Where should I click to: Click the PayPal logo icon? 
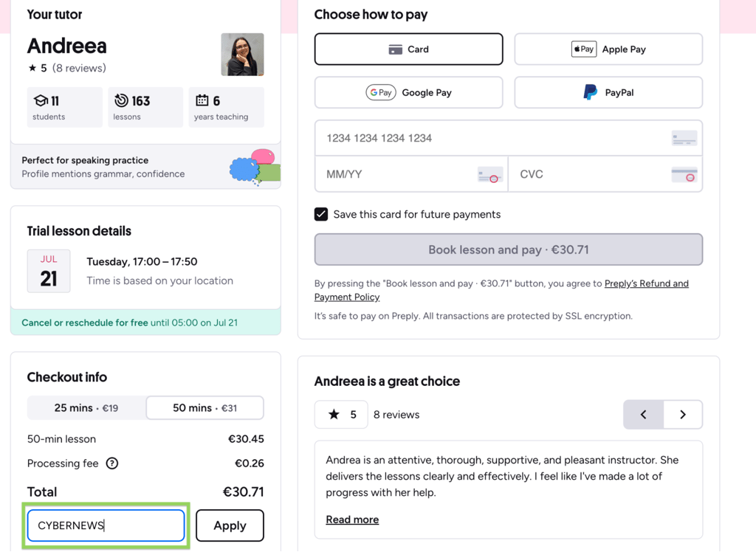click(590, 92)
